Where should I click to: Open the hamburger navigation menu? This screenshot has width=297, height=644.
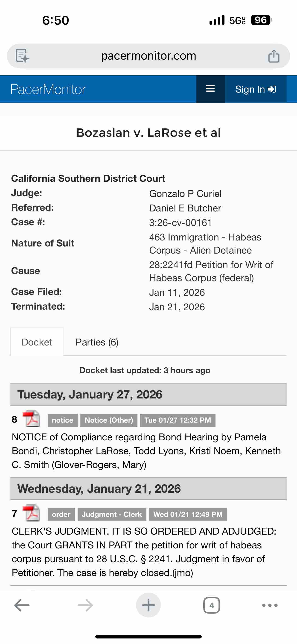pyautogui.click(x=210, y=89)
